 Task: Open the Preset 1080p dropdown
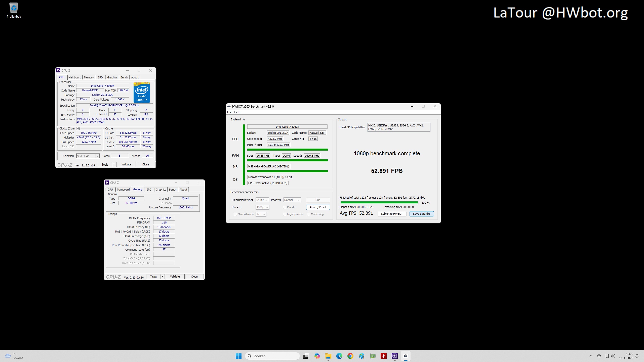pyautogui.click(x=262, y=207)
